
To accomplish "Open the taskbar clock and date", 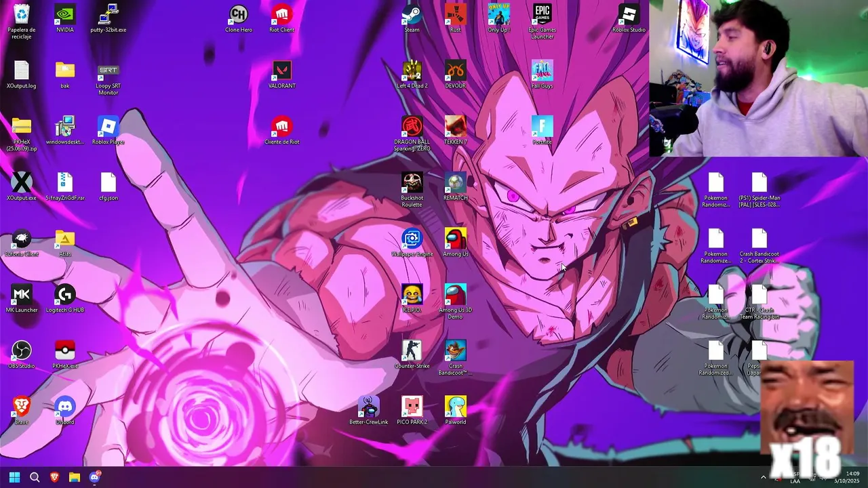I will pos(848,477).
